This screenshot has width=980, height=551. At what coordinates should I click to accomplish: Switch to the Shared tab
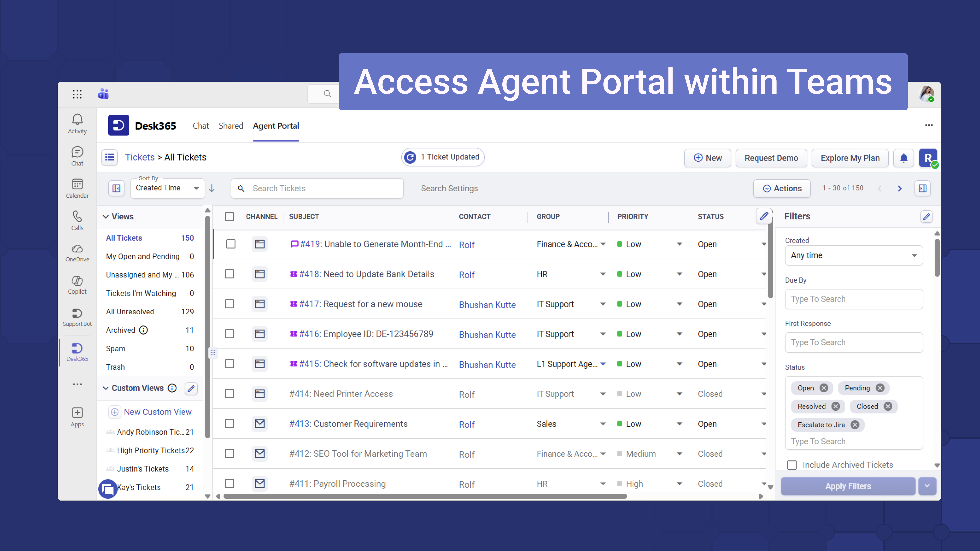pos(231,126)
